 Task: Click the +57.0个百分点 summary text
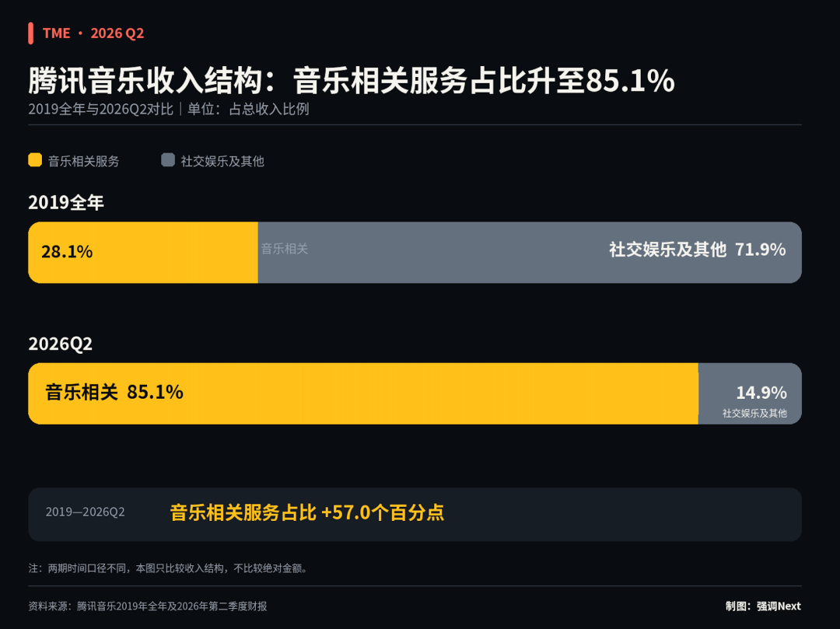(x=383, y=512)
